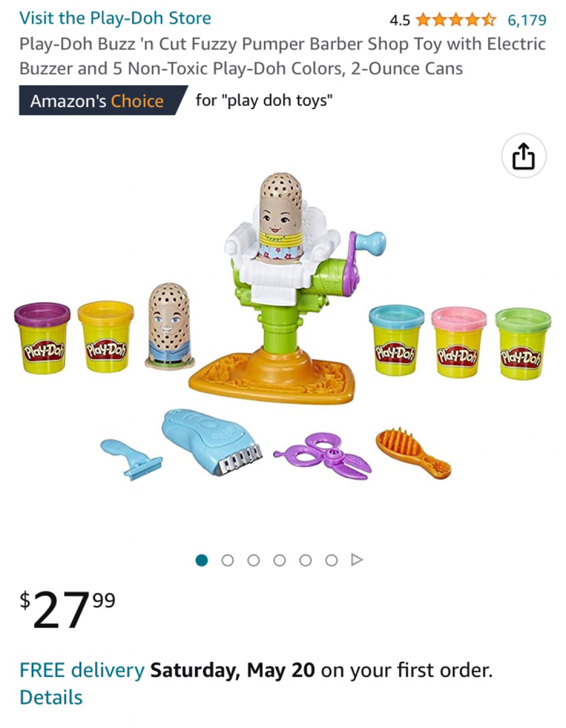Screen dimensions: 566x728
Task: Click the $27.99 price
Action: 68,609
